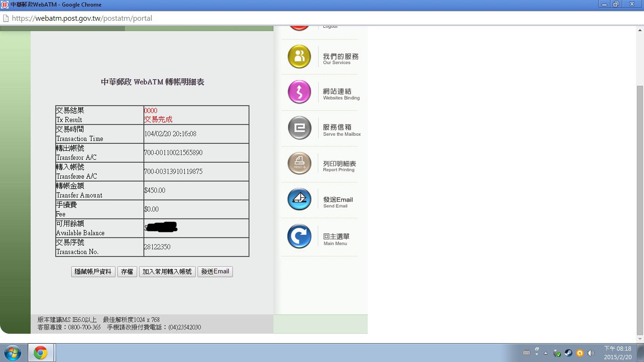This screenshot has width=644, height=362.
Task: Open the Websites Binding pink icon
Action: [299, 92]
